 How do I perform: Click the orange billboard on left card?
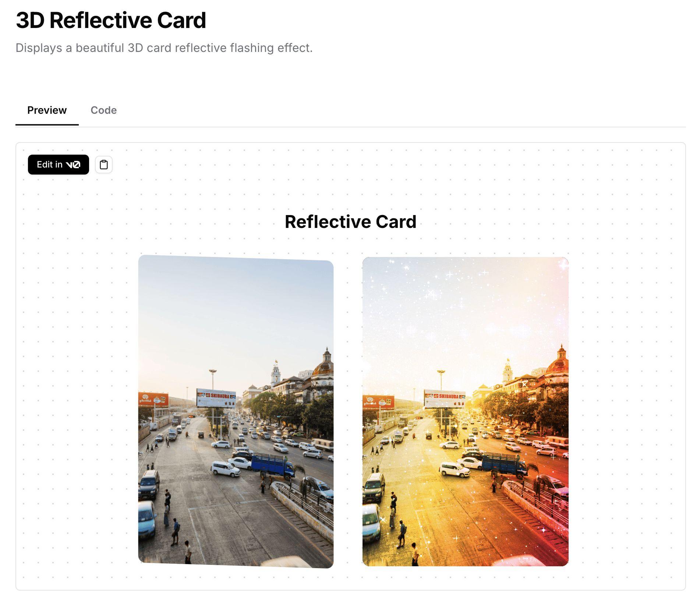[153, 399]
